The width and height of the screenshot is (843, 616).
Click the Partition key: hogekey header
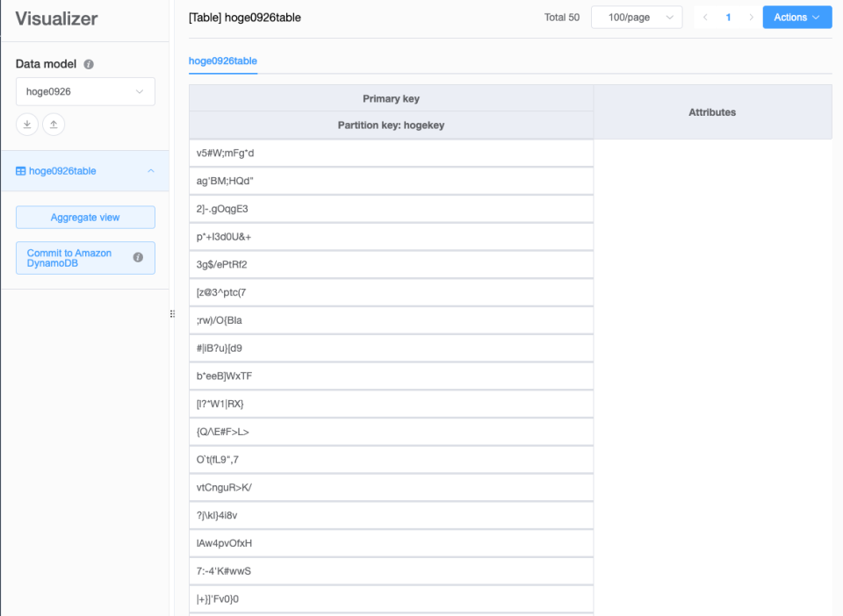click(391, 125)
